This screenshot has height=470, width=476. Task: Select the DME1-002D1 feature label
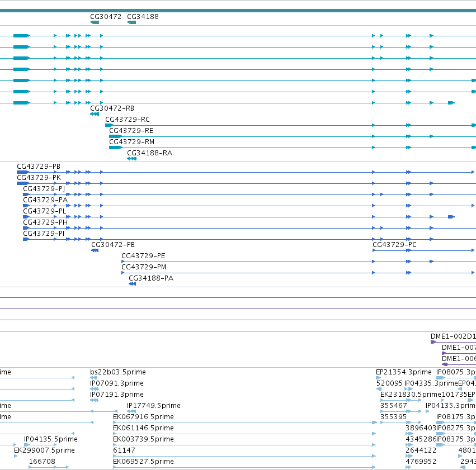(453, 336)
